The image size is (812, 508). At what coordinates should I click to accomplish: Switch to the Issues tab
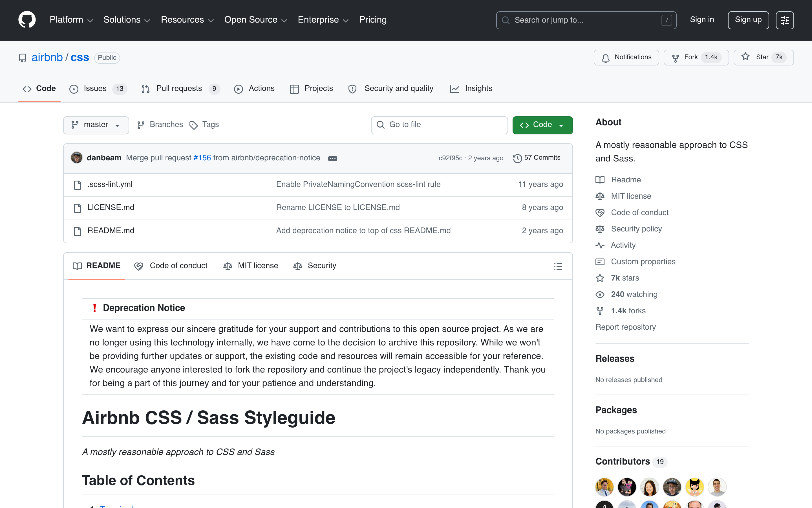click(x=98, y=89)
